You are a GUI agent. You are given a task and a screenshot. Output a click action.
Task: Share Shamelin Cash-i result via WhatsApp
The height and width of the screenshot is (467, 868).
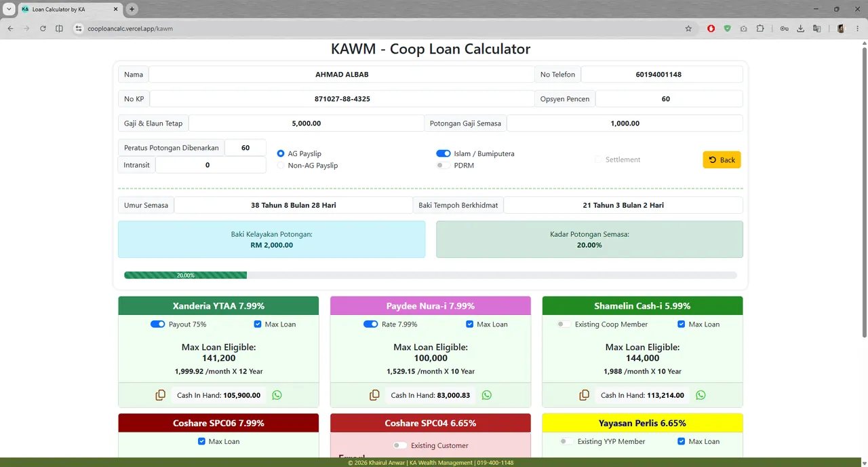tap(701, 395)
